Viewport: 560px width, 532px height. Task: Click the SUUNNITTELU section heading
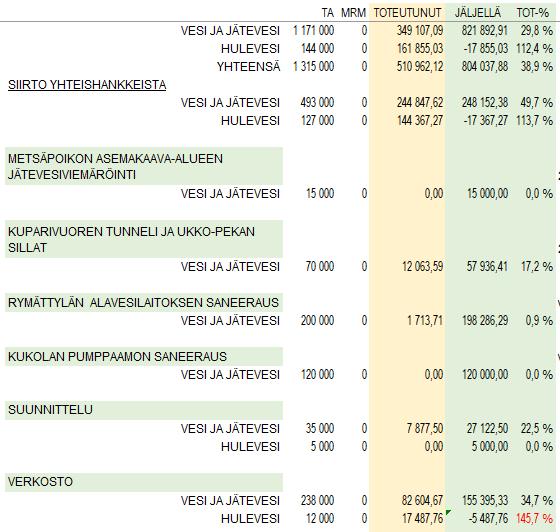[144, 410]
